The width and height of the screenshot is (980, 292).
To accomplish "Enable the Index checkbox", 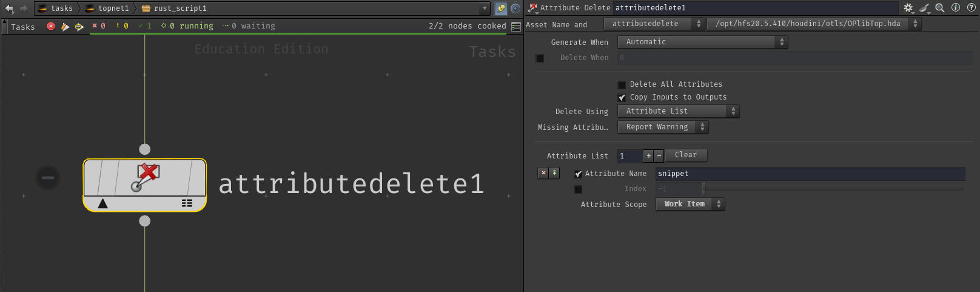I will coord(578,189).
